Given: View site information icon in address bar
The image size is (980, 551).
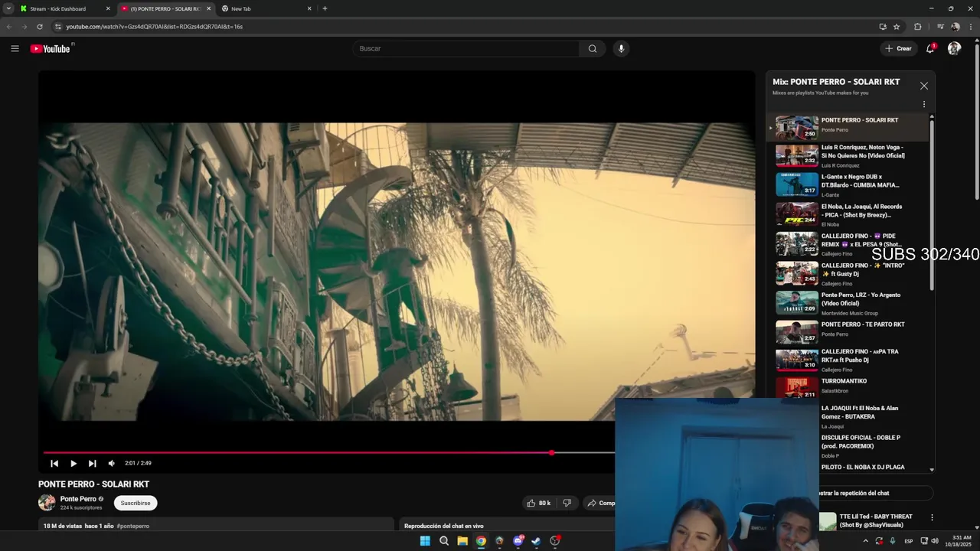Looking at the screenshot, I should click(x=57, y=26).
